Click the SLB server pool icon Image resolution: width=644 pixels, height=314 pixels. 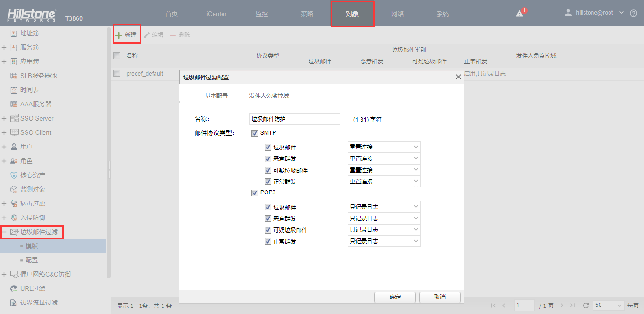click(14, 76)
